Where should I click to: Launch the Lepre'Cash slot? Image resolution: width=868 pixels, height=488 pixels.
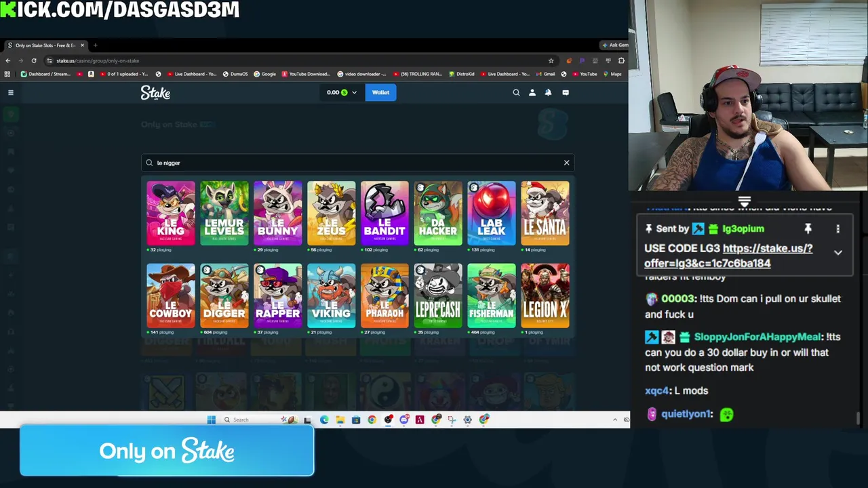tap(439, 296)
